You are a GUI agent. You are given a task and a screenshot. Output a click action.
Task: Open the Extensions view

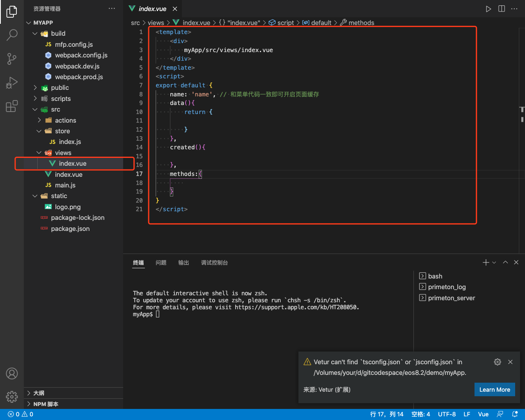point(12,106)
